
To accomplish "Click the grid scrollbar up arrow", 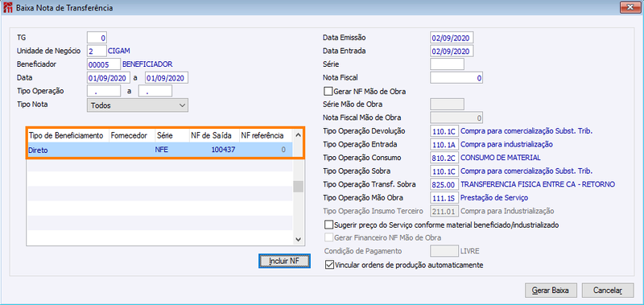I will click(x=298, y=134).
